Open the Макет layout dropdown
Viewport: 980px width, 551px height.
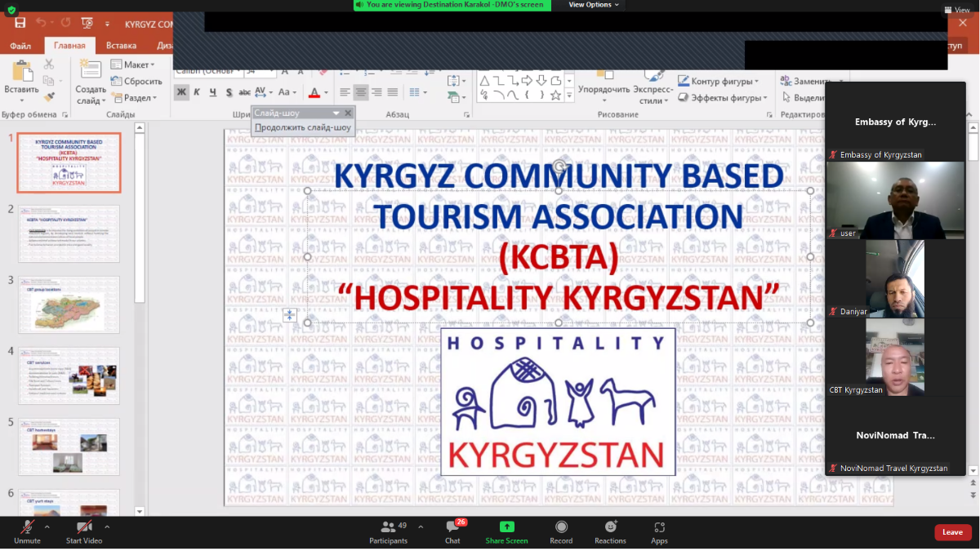[132, 64]
